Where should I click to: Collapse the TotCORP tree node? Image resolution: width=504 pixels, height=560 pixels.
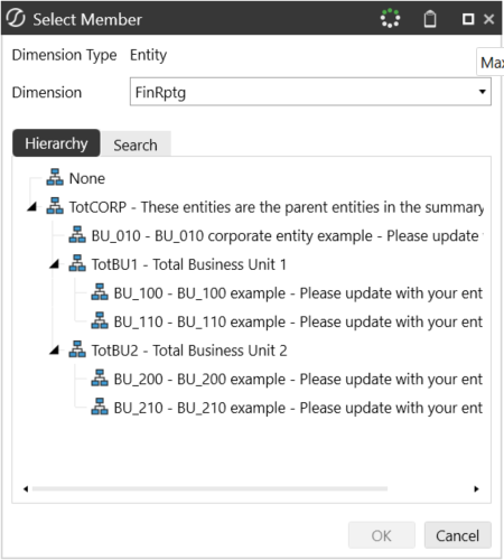pyautogui.click(x=33, y=206)
